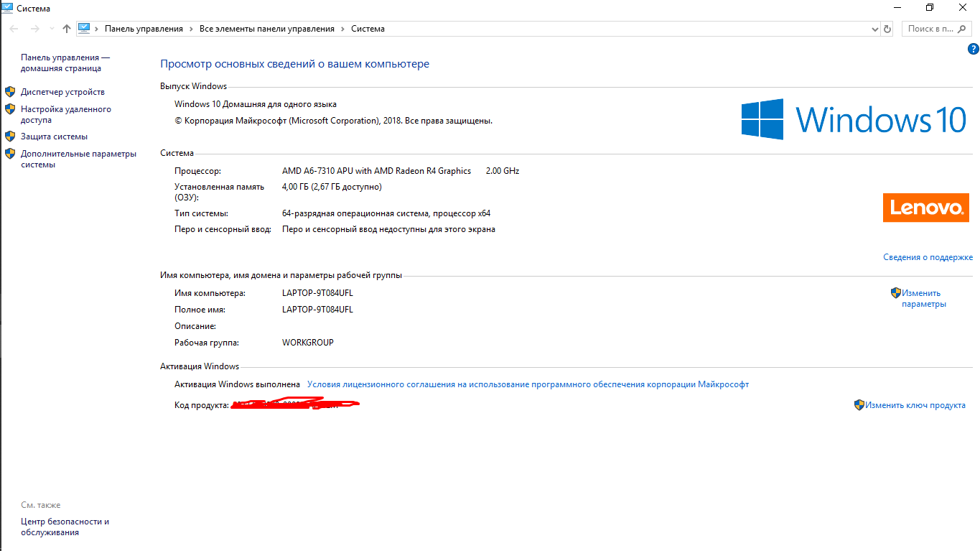Open 'Дополнительные параметры системы'
The image size is (980, 551).
point(78,159)
